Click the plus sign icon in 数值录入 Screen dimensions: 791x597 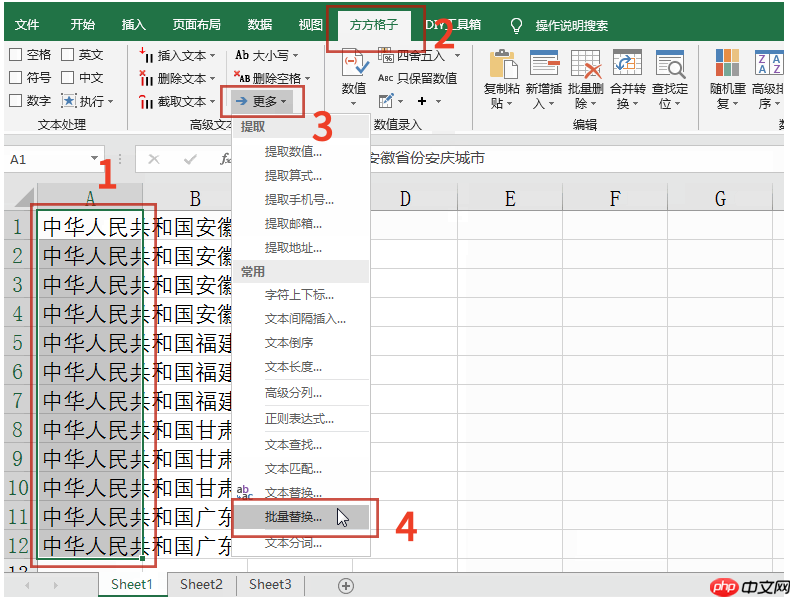point(422,101)
